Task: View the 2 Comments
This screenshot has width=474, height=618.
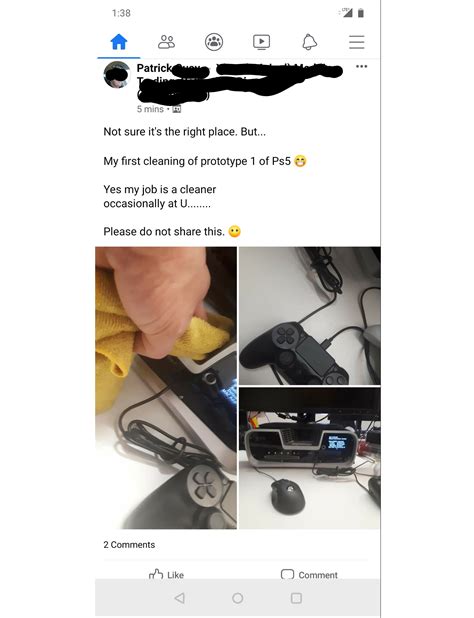Action: (x=129, y=545)
